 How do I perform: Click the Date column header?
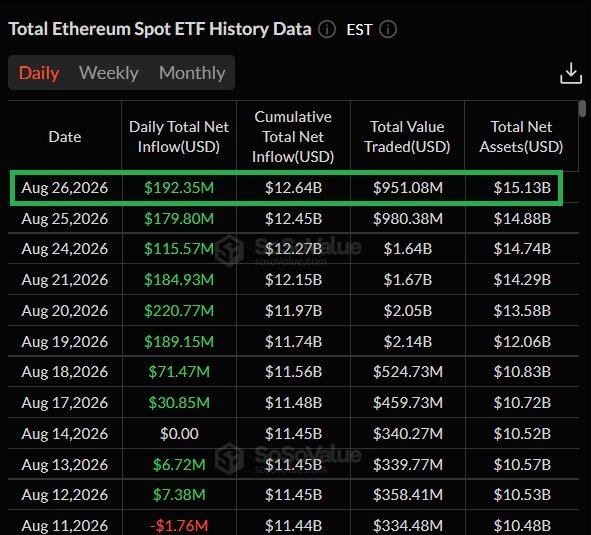point(65,136)
